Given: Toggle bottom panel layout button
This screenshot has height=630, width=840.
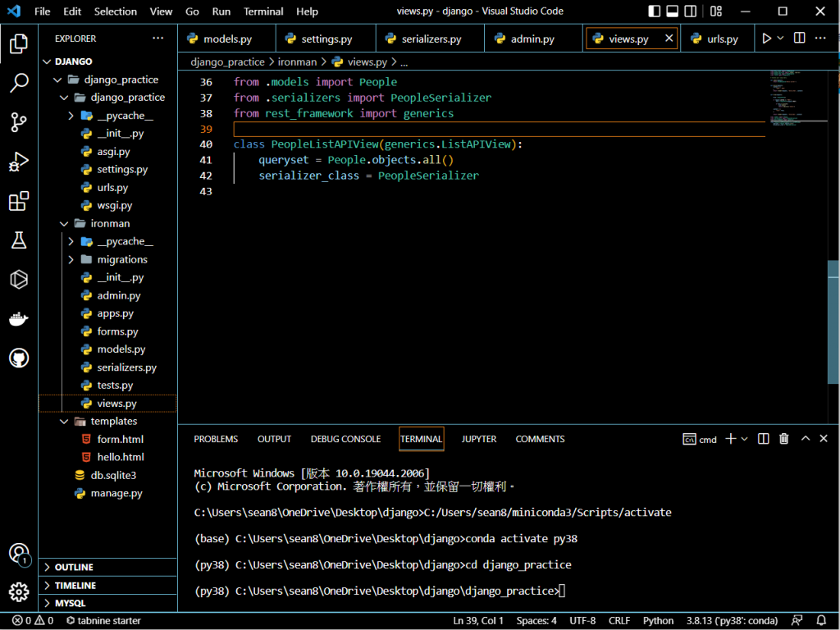Looking at the screenshot, I should tap(673, 11).
